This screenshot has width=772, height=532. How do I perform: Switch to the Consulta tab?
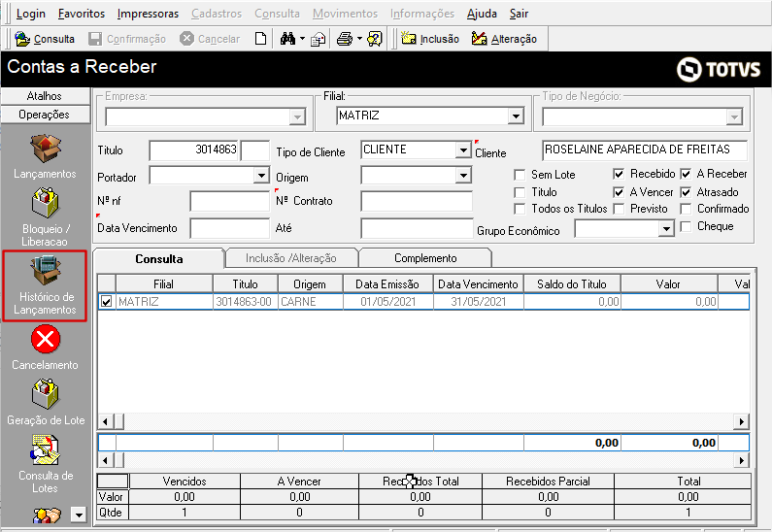click(158, 259)
